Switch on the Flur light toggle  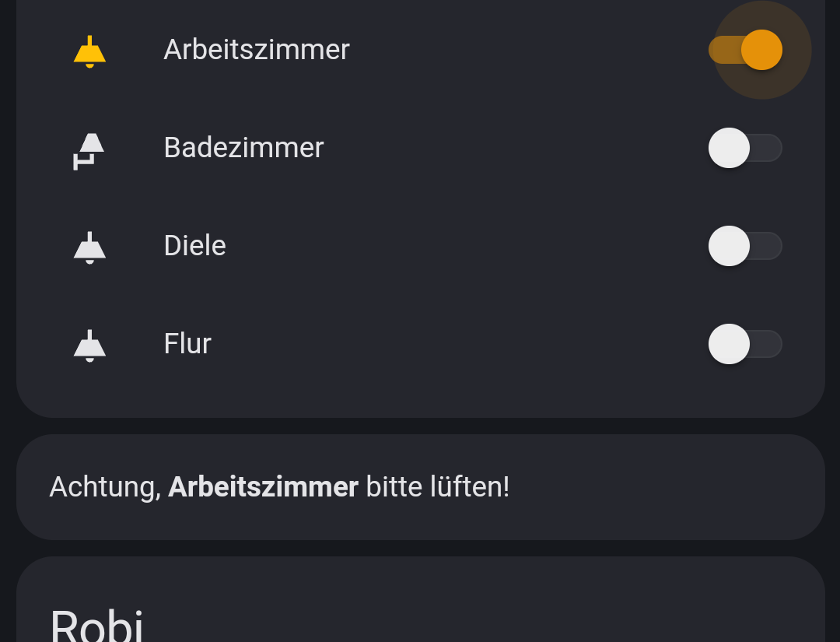pos(745,344)
